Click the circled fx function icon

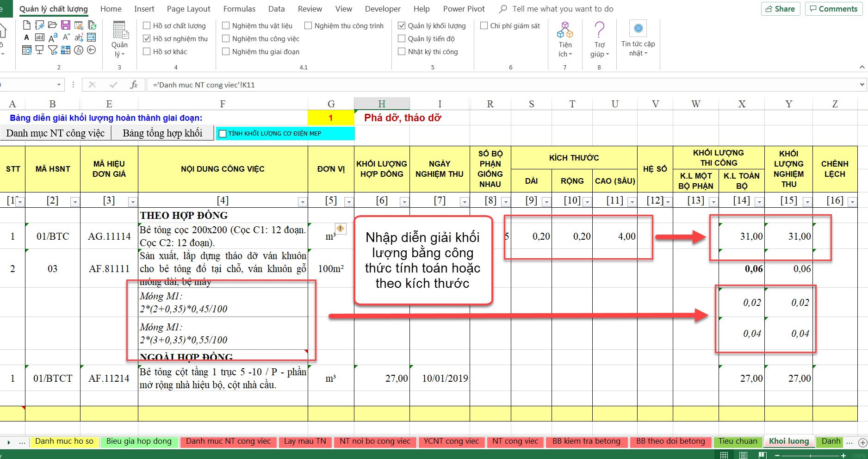tap(79, 50)
